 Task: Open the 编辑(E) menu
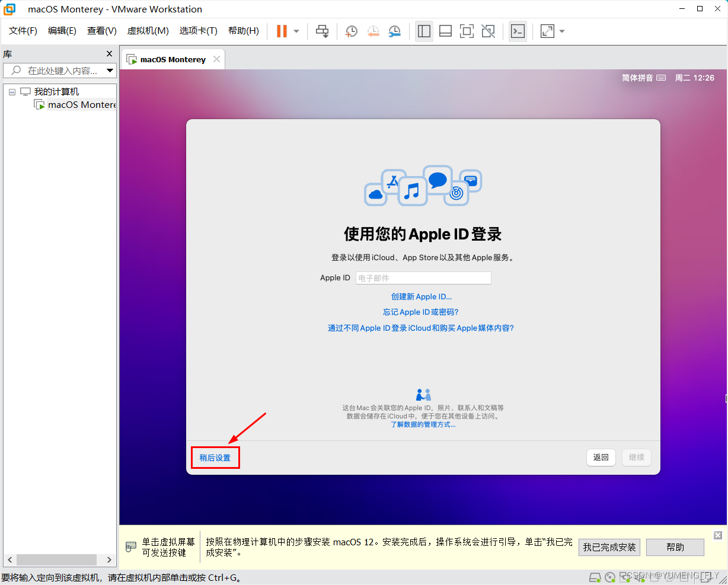click(x=62, y=31)
